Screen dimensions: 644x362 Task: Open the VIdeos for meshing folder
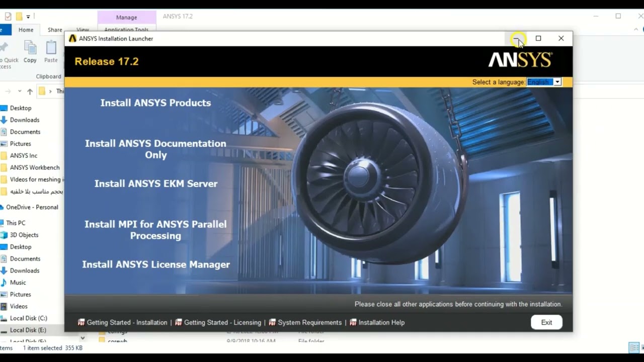(37, 179)
